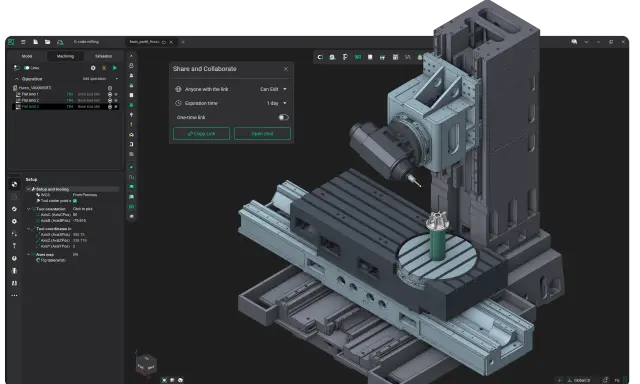Collapse the vertical toolbar with its top arrow
This screenshot has width=640, height=384.
131,56
